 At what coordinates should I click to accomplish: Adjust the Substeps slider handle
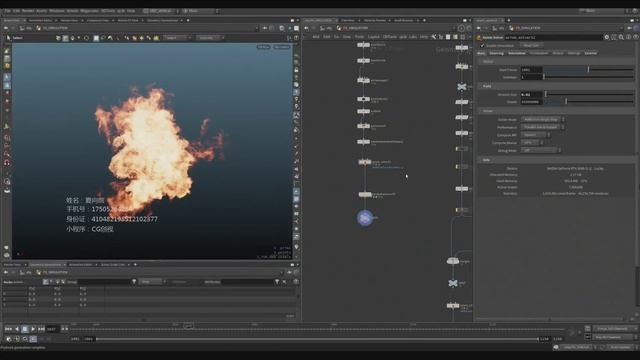(x=544, y=77)
